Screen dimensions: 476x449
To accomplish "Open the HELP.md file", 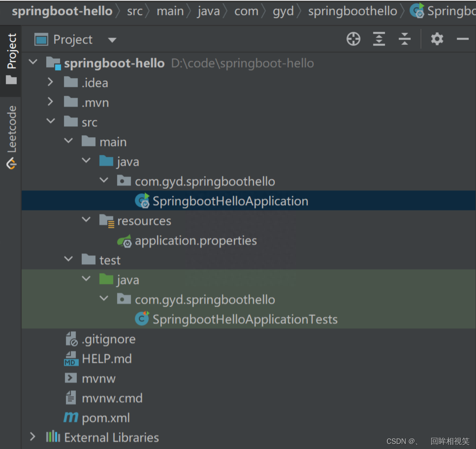I will point(106,358).
